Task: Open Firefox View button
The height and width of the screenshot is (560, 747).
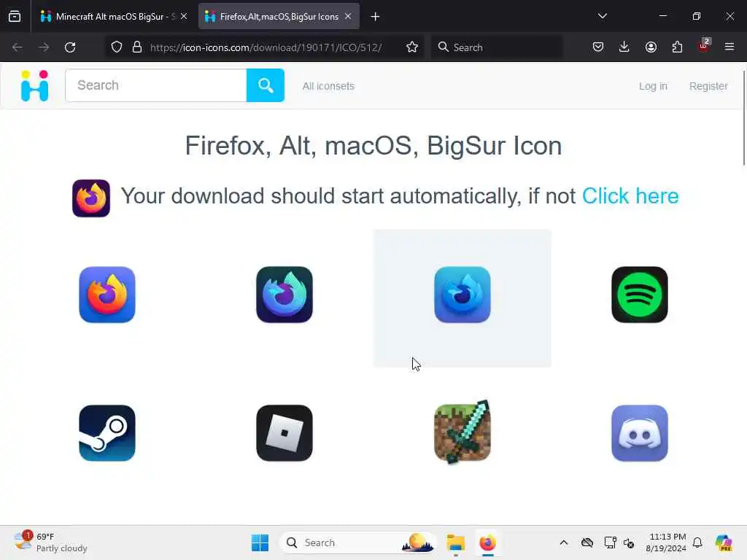Action: 15,17
